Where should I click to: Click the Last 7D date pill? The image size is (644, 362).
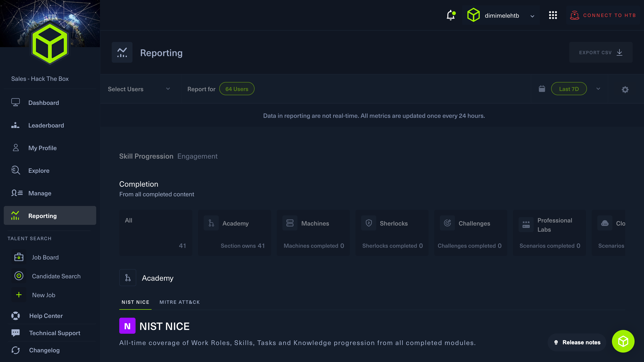[x=569, y=89]
